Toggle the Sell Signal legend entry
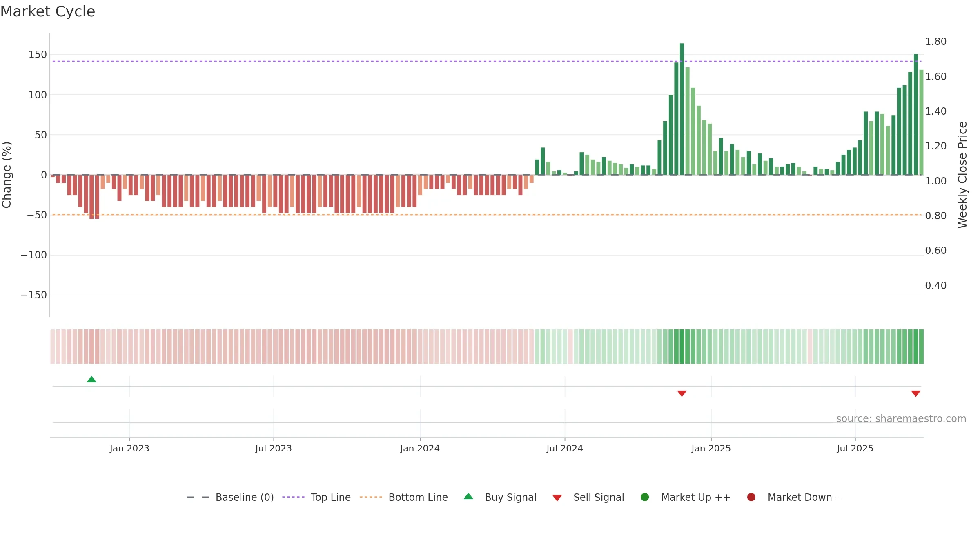 coord(588,497)
